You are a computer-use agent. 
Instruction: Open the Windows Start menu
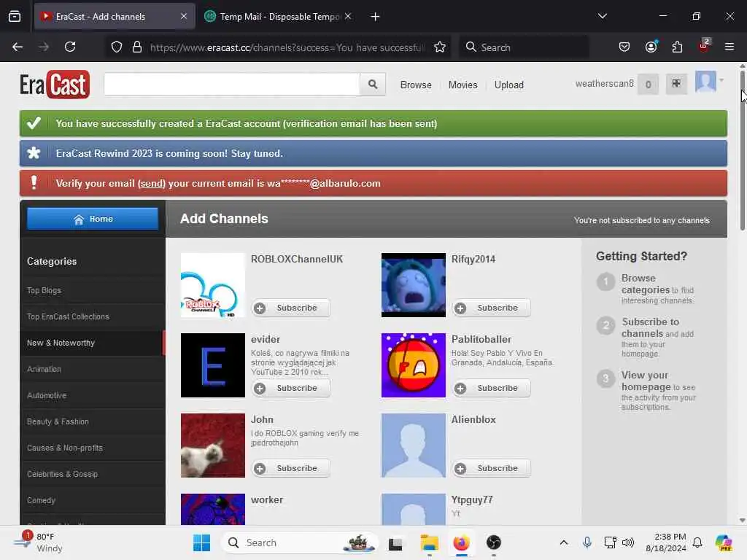(201, 542)
